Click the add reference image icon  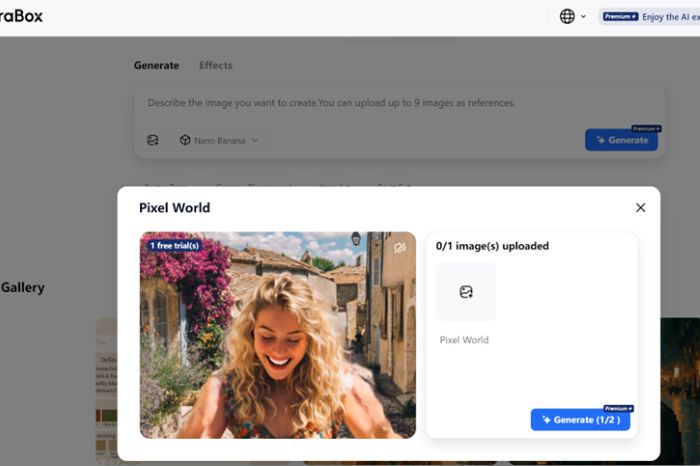(153, 141)
